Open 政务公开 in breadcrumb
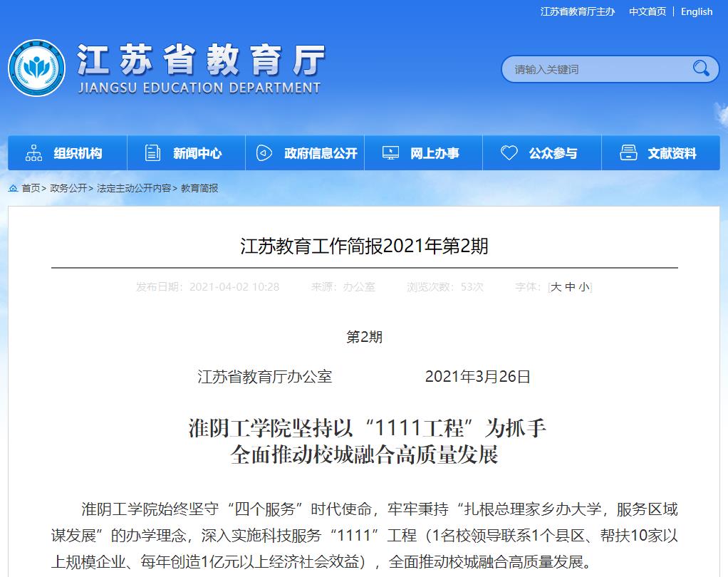The width and height of the screenshot is (728, 577). coord(68,188)
